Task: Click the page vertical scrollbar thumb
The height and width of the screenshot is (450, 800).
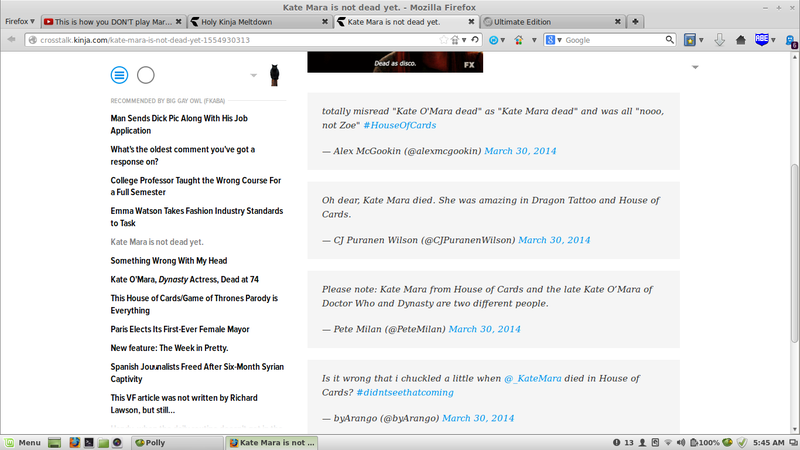Action: 794,253
